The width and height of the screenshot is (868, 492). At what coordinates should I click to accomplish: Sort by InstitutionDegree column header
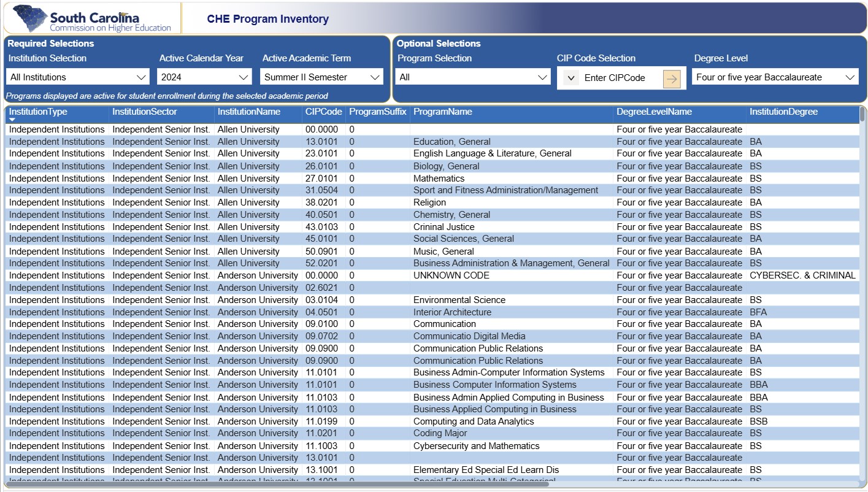(x=783, y=112)
